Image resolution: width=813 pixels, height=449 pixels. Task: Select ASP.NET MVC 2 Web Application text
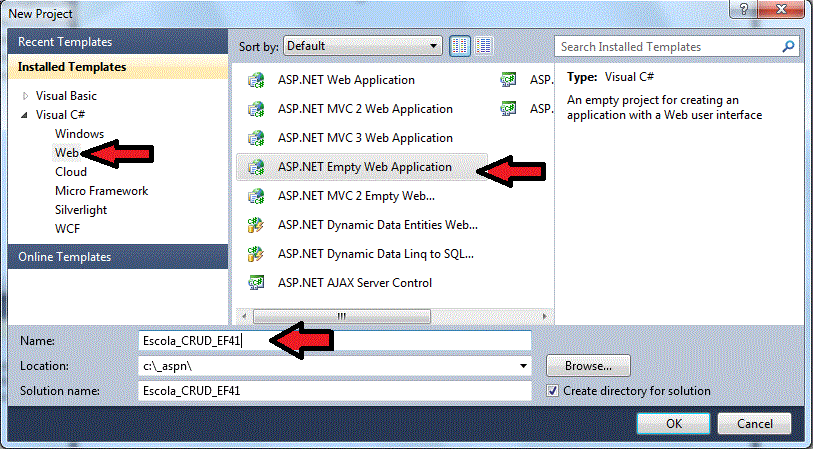[x=365, y=109]
